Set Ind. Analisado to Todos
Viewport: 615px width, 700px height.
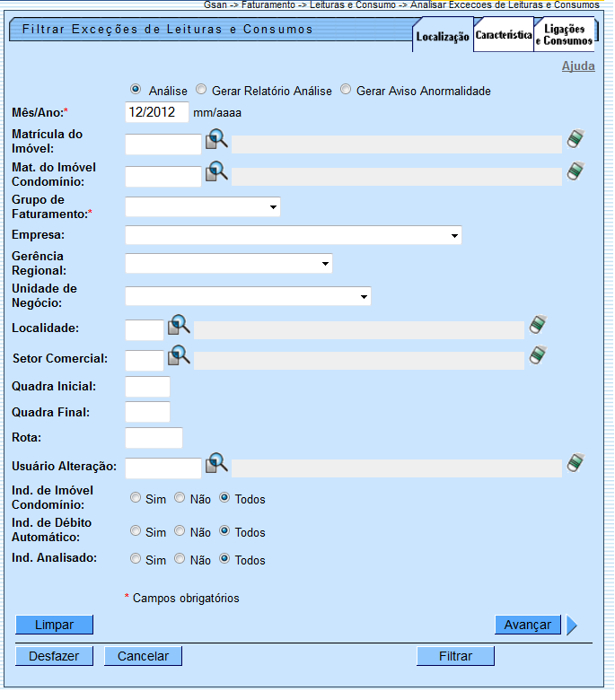pyautogui.click(x=224, y=558)
